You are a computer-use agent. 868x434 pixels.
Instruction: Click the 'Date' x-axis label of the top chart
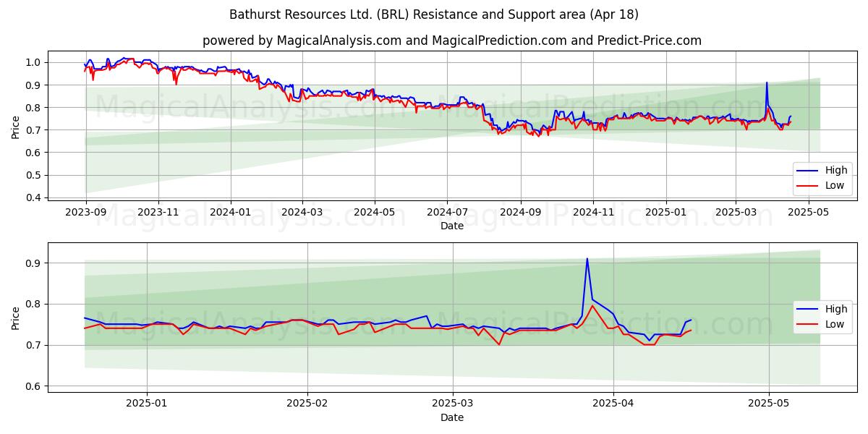tap(452, 226)
